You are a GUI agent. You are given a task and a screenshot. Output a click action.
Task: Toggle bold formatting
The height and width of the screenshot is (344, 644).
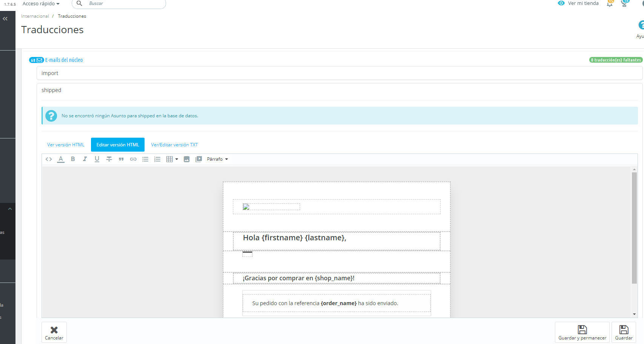click(73, 159)
